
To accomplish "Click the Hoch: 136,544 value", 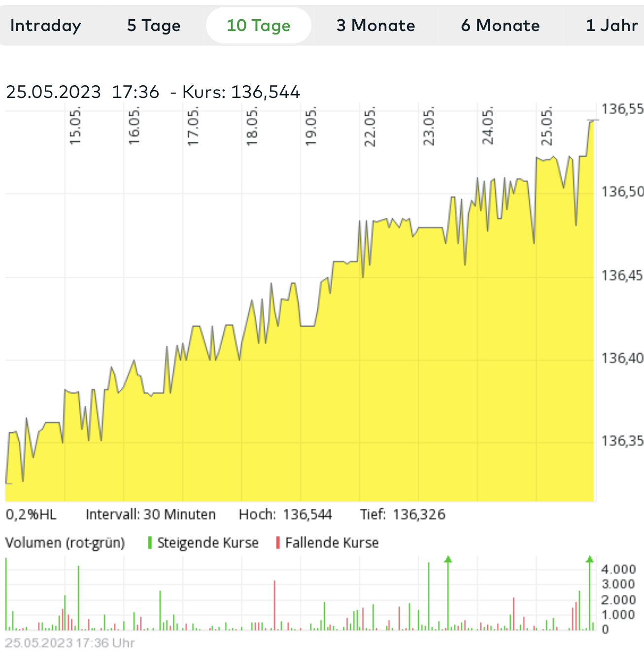I will point(285,515).
